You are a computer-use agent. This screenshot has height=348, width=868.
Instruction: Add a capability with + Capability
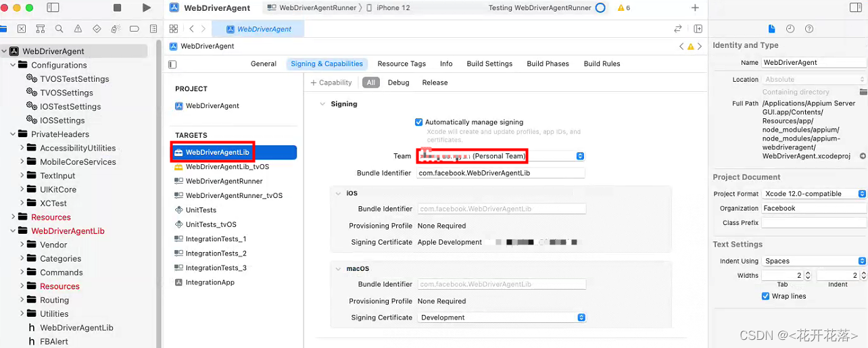point(331,82)
